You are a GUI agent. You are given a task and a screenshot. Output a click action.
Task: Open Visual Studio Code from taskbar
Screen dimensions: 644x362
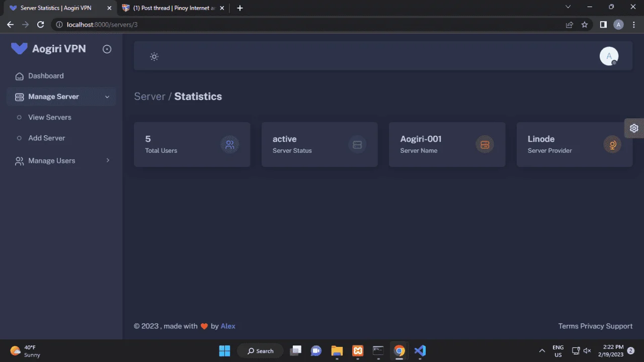click(x=420, y=350)
